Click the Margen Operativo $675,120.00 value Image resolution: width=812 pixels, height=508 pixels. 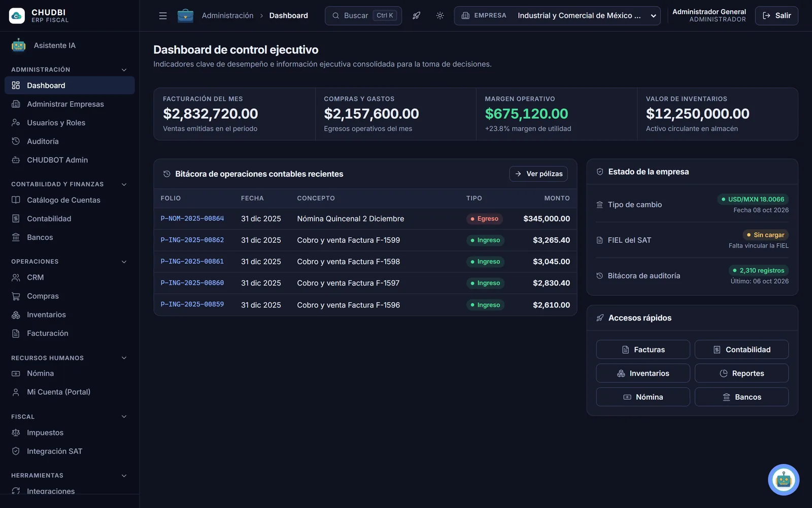(526, 114)
